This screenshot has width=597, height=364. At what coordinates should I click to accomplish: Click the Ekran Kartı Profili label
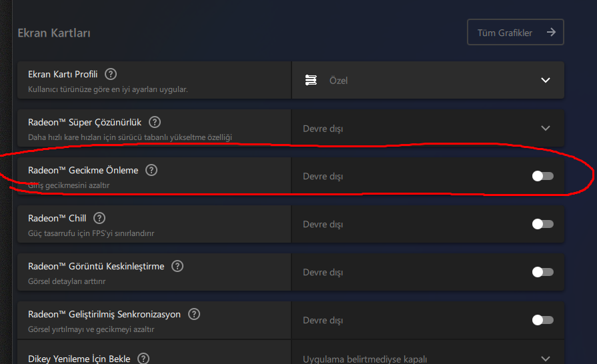63,74
